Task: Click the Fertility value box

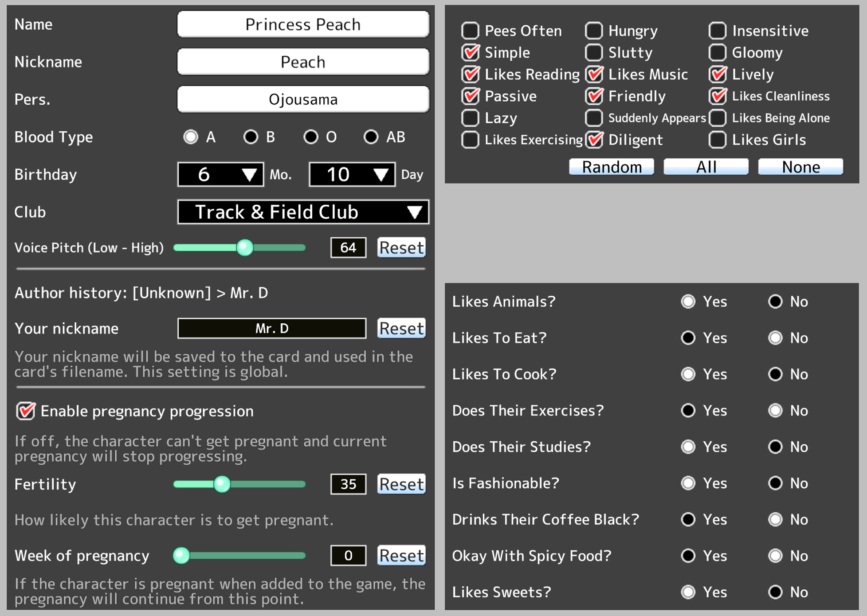Action: point(348,484)
